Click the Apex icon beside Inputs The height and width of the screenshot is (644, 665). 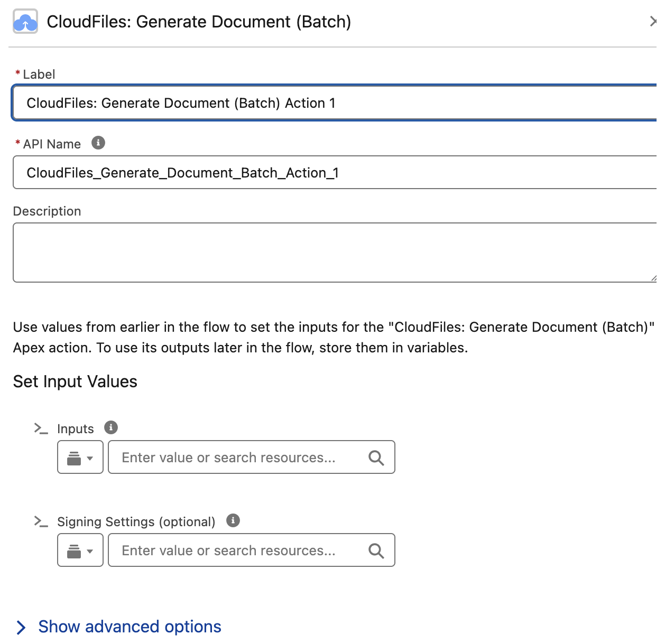coord(41,428)
